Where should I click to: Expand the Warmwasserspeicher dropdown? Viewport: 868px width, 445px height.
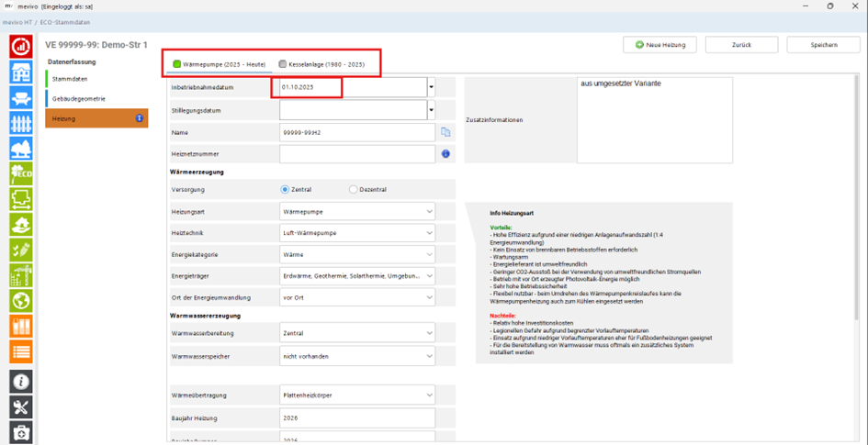point(357,356)
